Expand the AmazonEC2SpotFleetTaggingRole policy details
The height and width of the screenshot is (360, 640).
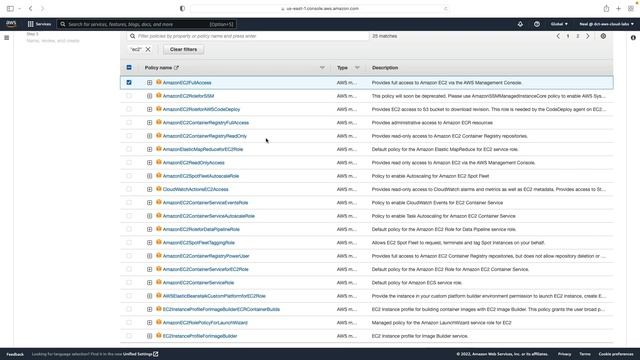point(149,242)
